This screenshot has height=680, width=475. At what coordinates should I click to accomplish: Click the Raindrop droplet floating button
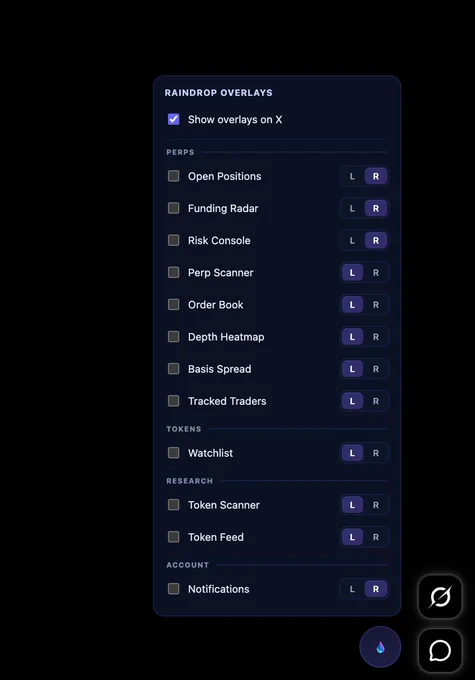(380, 647)
